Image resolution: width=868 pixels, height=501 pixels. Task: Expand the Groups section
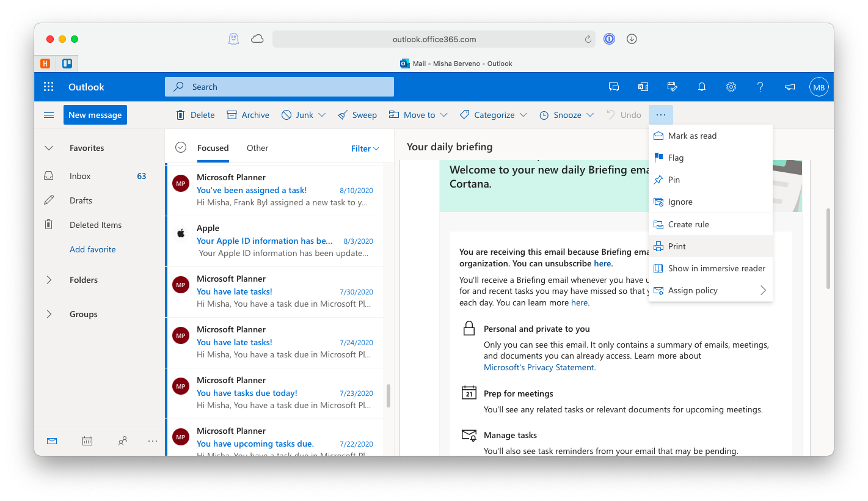point(49,314)
